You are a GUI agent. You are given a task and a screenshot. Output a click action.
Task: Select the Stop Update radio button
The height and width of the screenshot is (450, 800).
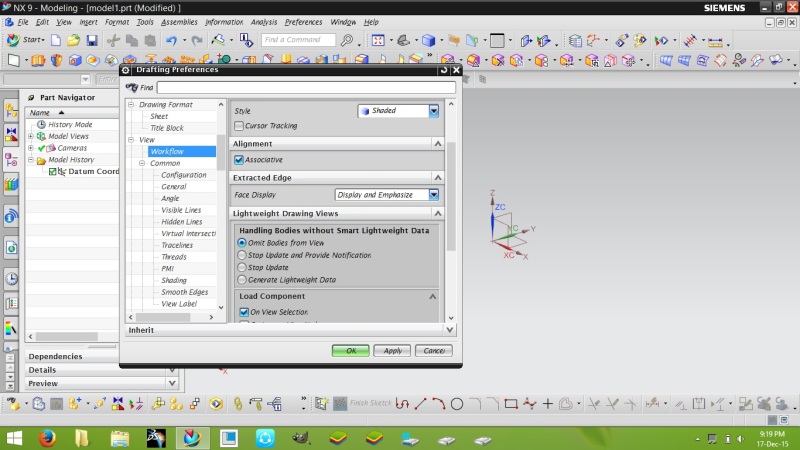242,267
